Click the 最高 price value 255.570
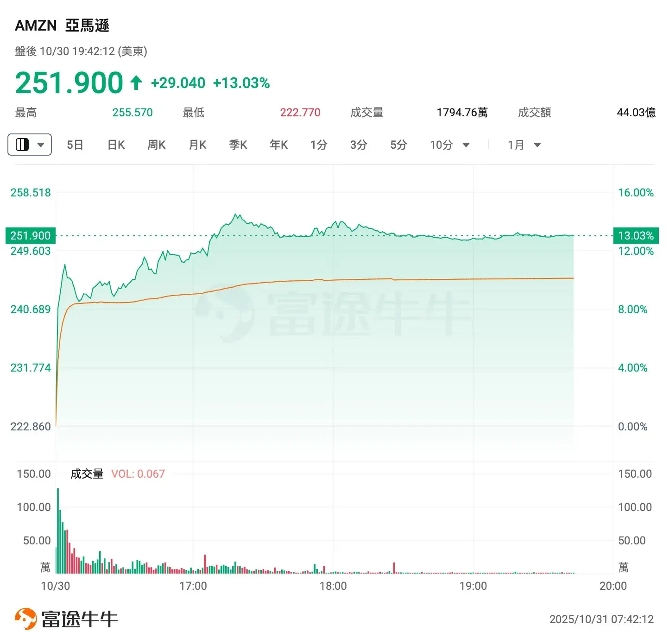 [132, 112]
